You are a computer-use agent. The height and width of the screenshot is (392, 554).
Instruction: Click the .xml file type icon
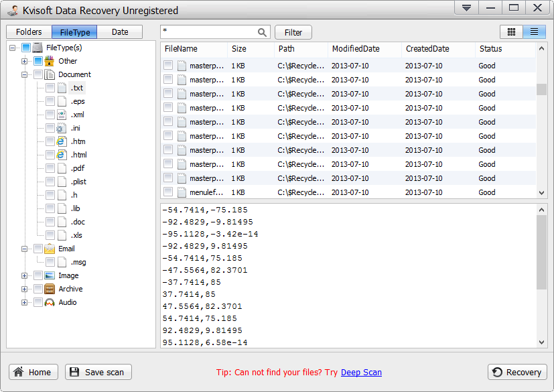pyautogui.click(x=62, y=115)
